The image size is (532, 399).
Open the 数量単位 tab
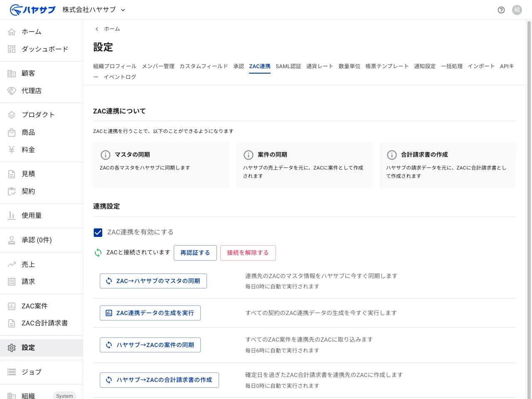[x=349, y=66]
